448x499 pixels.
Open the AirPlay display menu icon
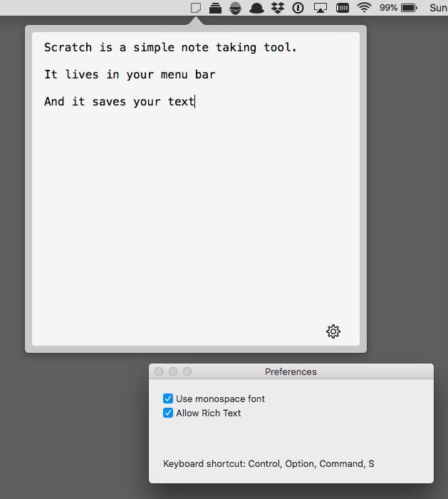click(321, 8)
